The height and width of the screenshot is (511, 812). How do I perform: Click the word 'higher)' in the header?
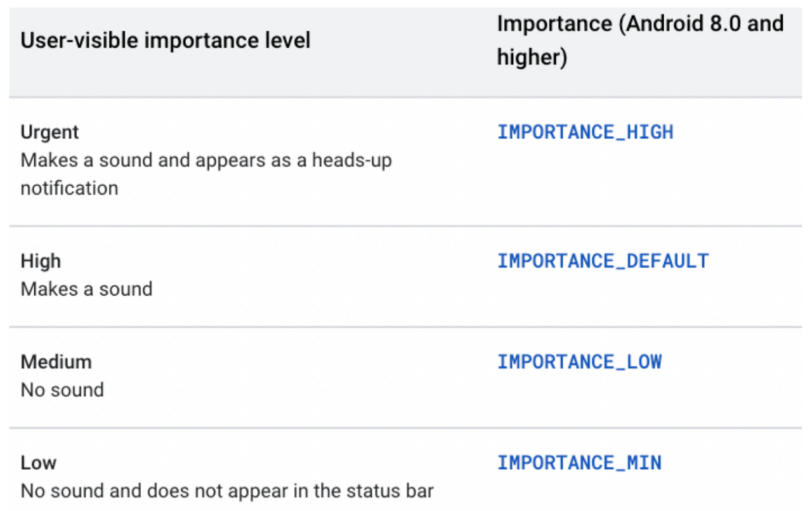click(532, 58)
